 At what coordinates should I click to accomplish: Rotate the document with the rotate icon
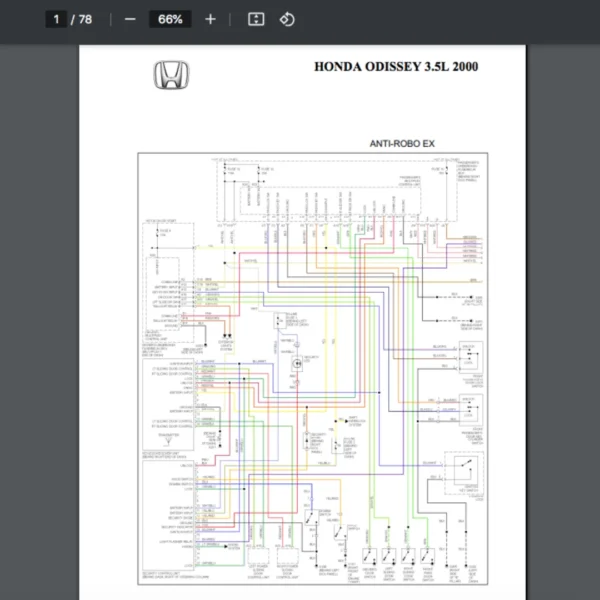point(287,19)
